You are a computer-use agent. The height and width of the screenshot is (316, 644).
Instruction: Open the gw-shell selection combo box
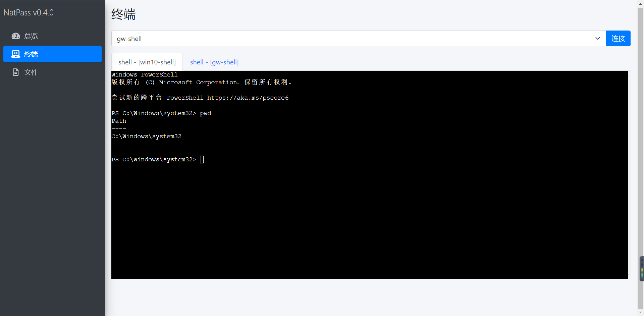359,39
